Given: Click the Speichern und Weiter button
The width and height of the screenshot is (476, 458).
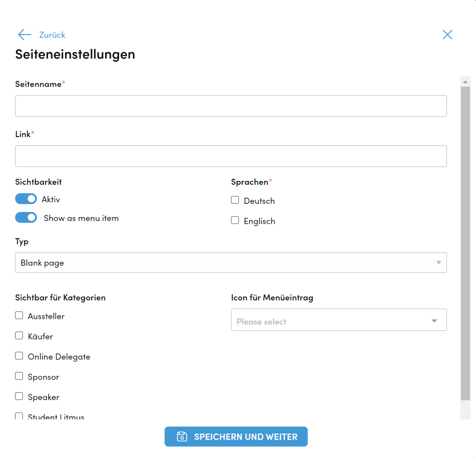Looking at the screenshot, I should coord(236,436).
